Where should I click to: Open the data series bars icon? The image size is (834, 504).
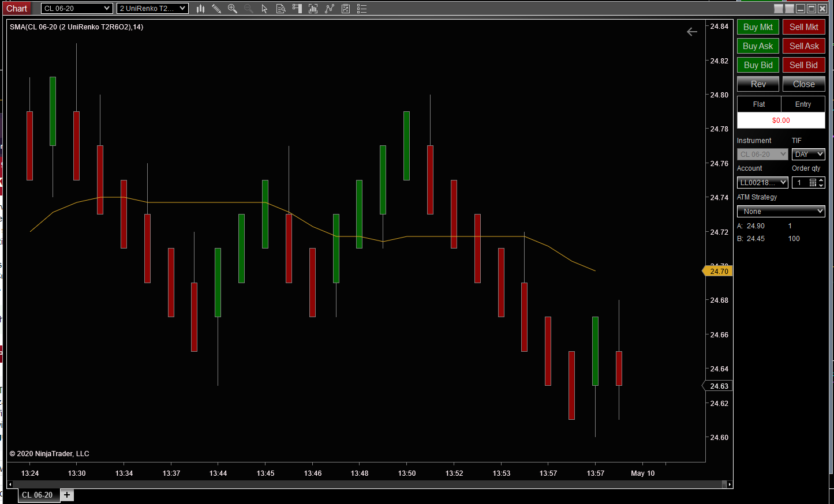(313, 9)
